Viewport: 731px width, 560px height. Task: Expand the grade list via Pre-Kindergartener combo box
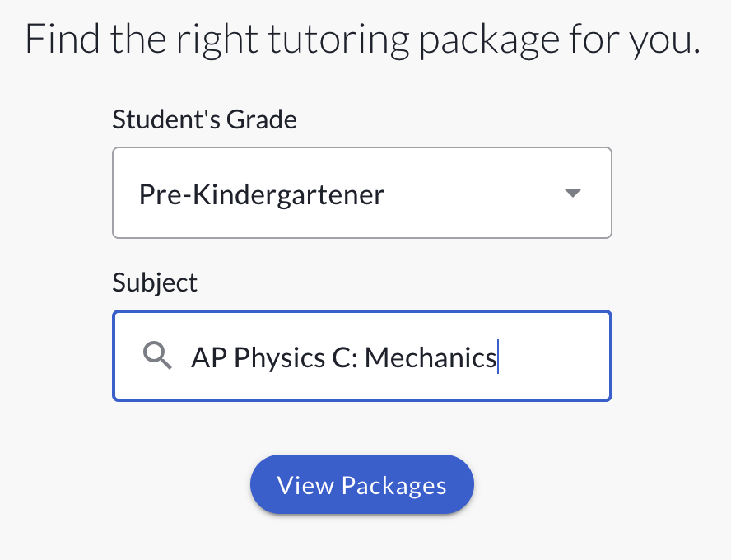click(361, 193)
